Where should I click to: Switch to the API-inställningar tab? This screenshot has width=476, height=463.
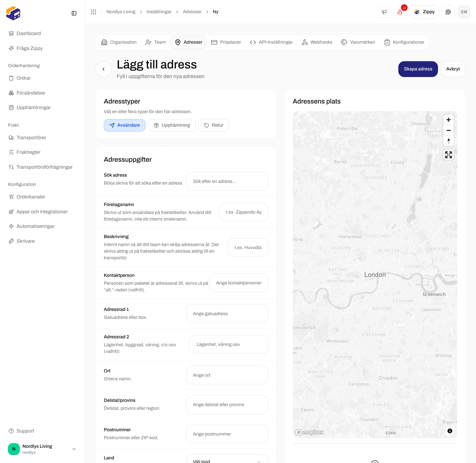[271, 42]
